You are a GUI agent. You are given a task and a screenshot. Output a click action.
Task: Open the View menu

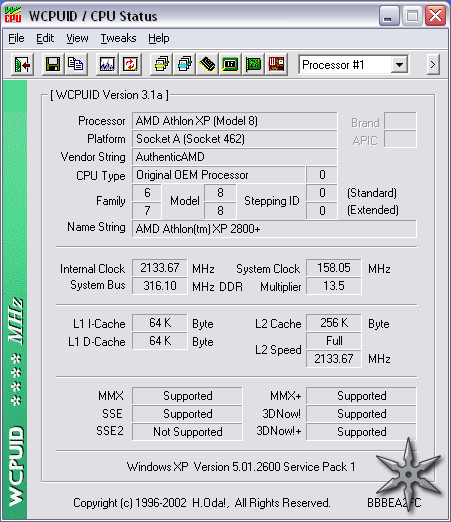coord(77,38)
